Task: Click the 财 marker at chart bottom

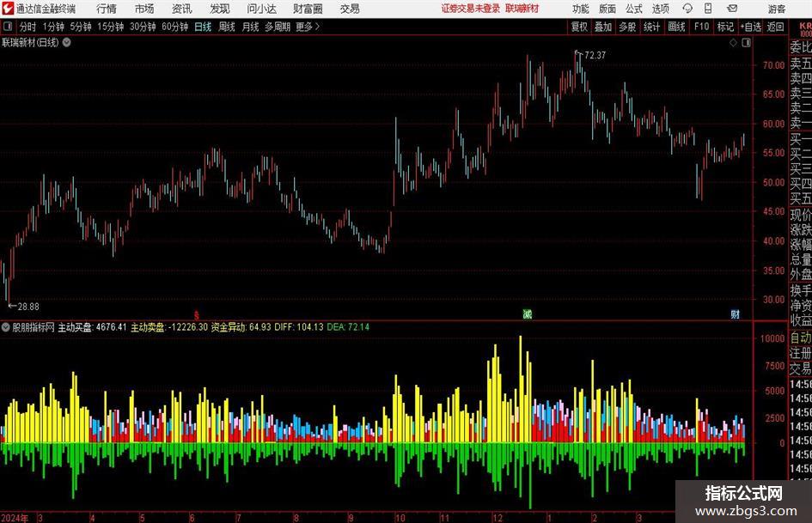Action: [x=736, y=313]
